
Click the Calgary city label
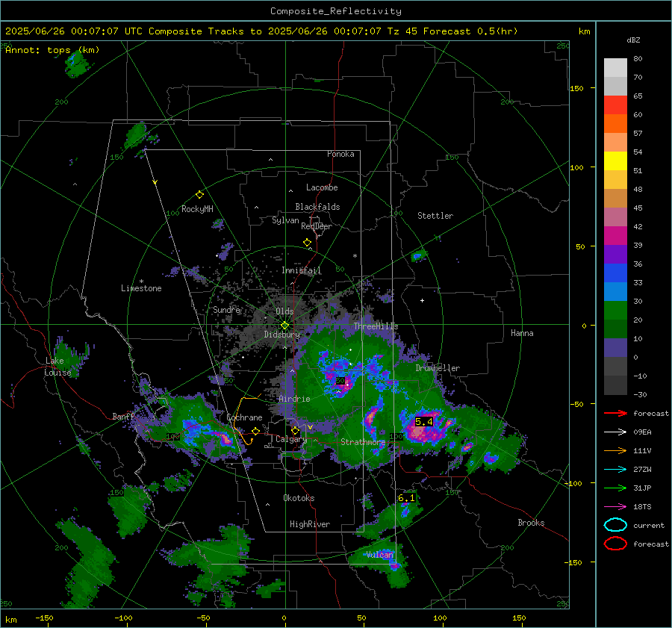click(291, 439)
